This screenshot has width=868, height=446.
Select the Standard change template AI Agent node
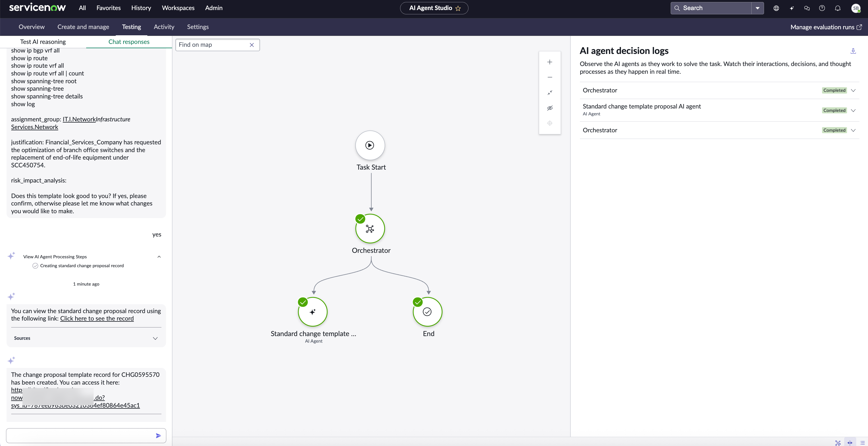point(313,312)
